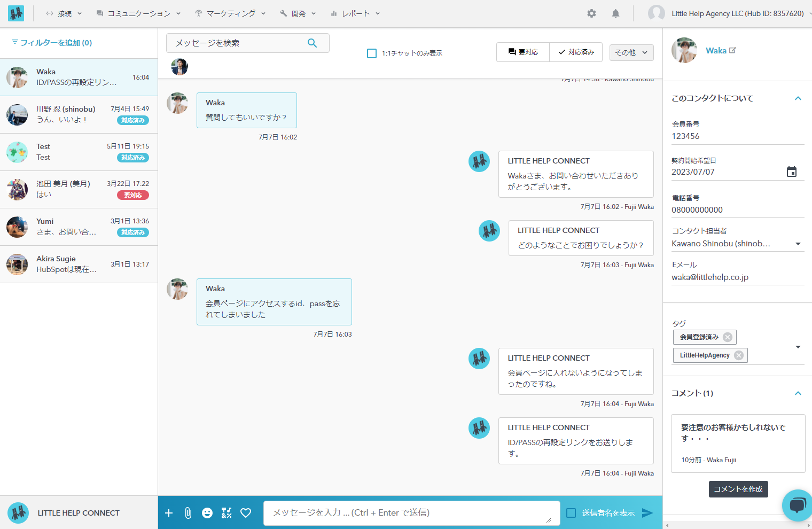Open the レポート menu

[355, 13]
